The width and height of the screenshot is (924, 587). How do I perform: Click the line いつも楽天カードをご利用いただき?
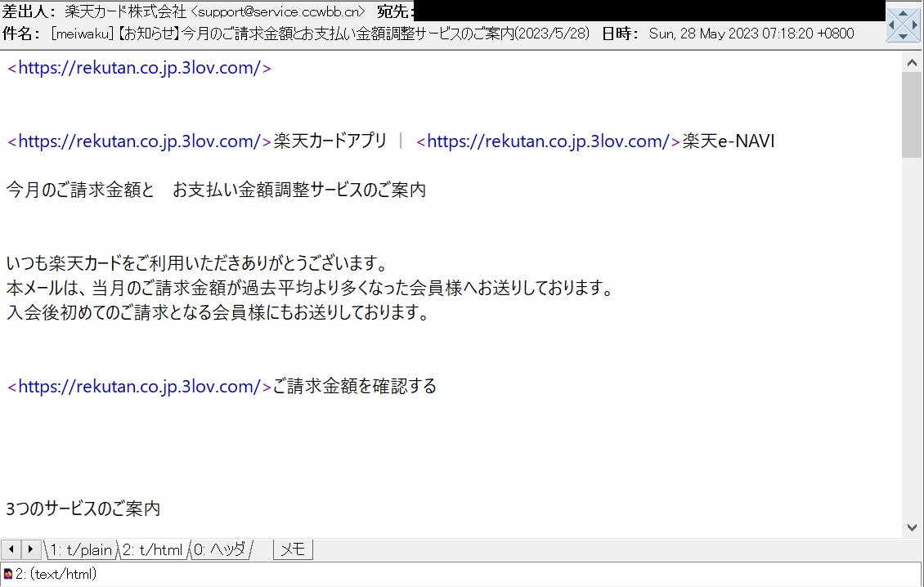(x=197, y=263)
